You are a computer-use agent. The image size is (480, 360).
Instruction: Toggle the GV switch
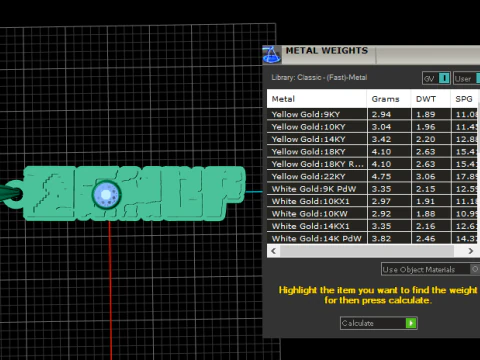[x=444, y=78]
